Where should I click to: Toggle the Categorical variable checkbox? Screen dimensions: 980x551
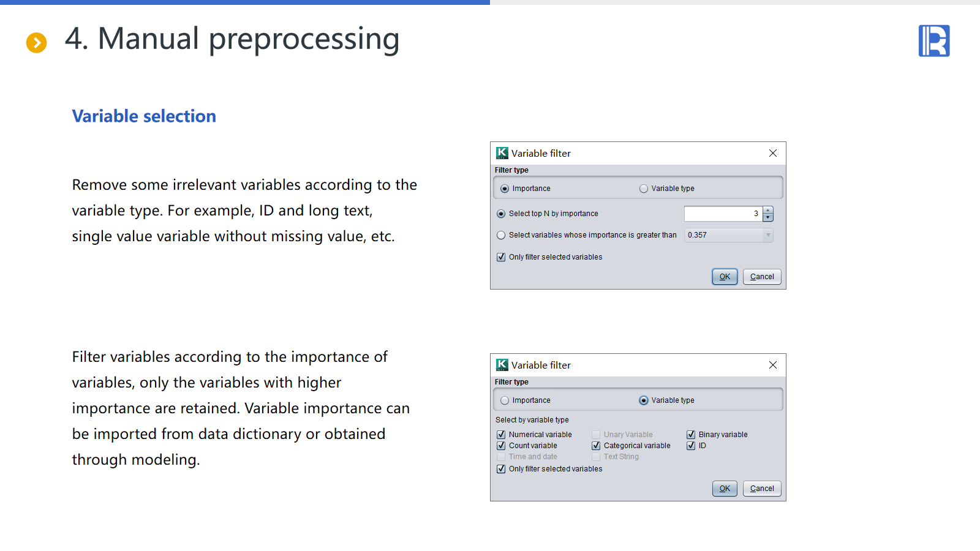click(596, 446)
